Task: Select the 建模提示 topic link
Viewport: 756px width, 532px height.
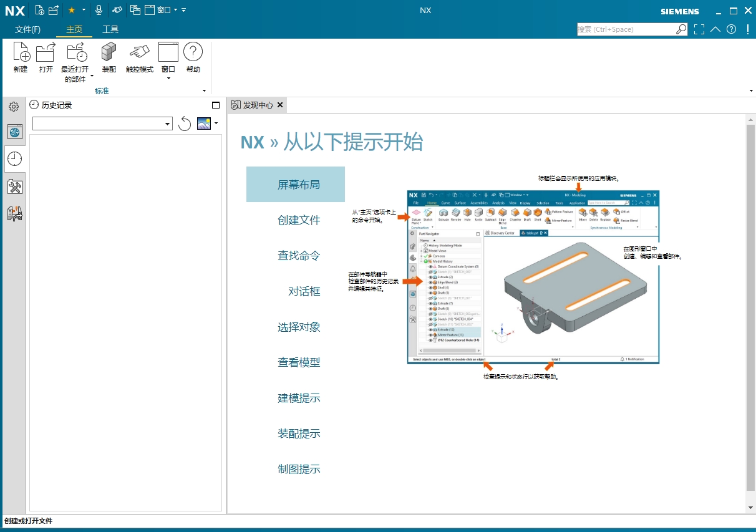Action: pyautogui.click(x=298, y=398)
